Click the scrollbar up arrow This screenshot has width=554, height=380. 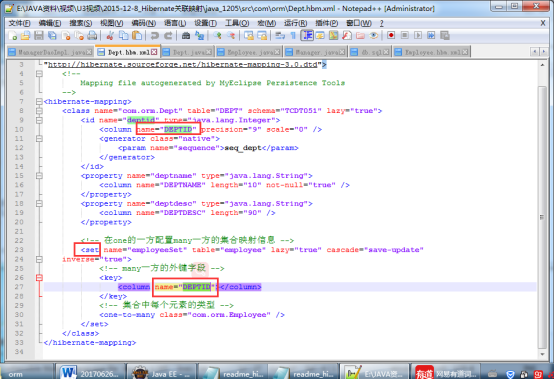click(542, 65)
